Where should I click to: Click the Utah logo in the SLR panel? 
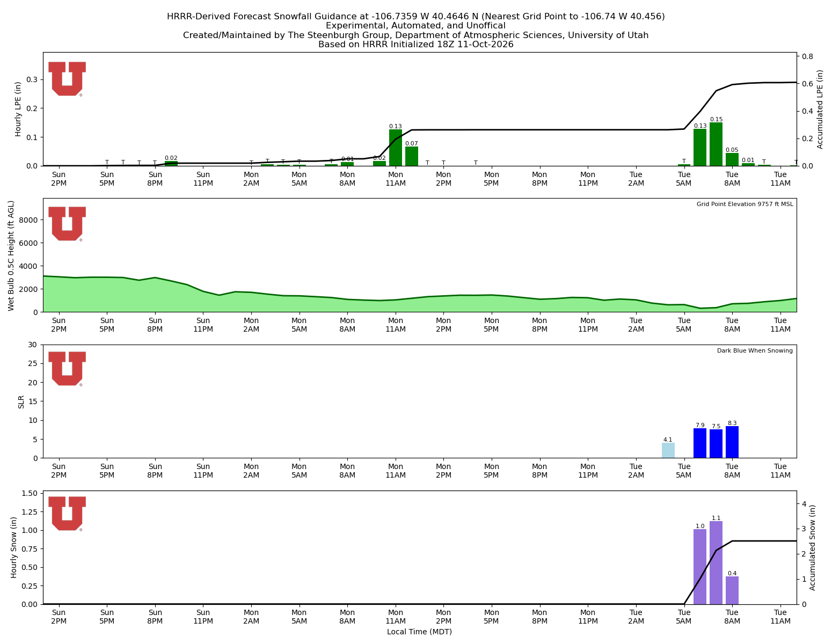67,369
